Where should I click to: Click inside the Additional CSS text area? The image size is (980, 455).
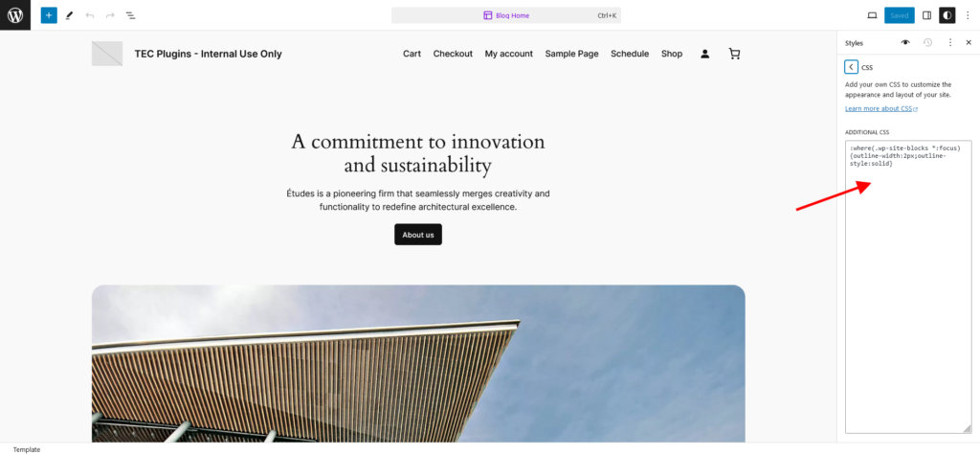[907, 287]
